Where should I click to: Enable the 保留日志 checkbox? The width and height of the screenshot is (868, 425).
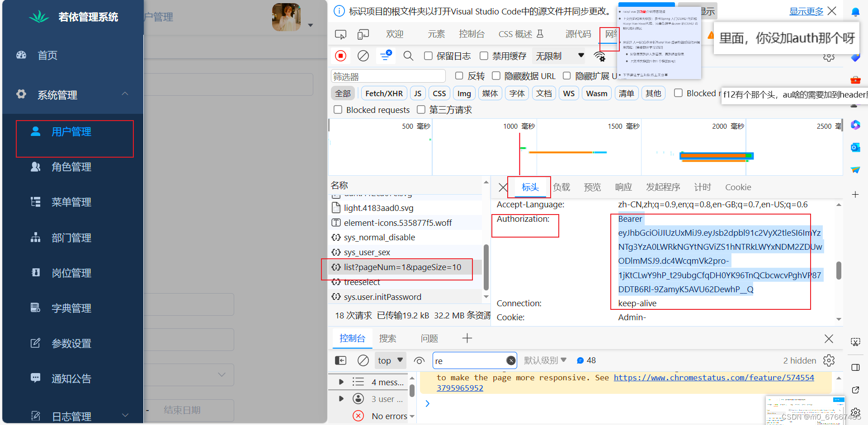click(x=428, y=56)
